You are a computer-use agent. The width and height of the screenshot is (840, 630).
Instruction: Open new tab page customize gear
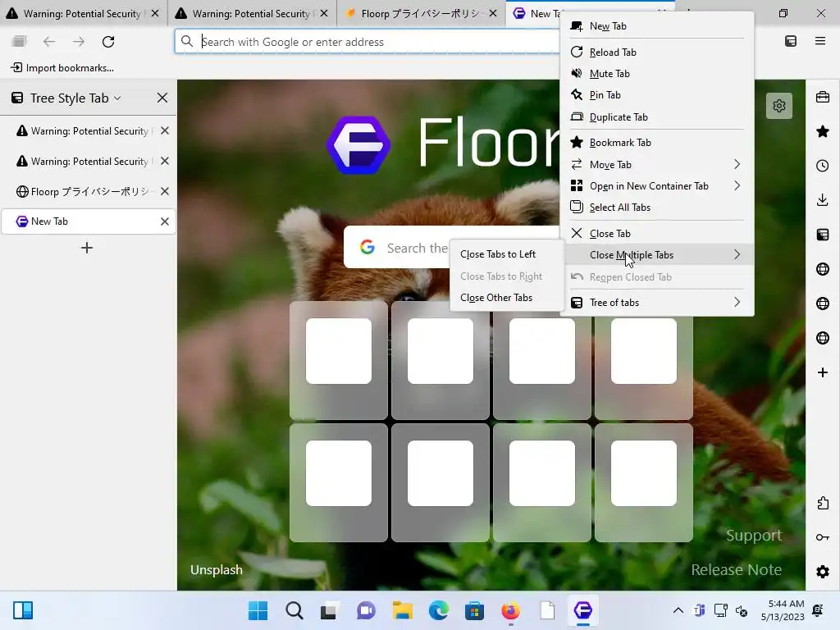[779, 106]
